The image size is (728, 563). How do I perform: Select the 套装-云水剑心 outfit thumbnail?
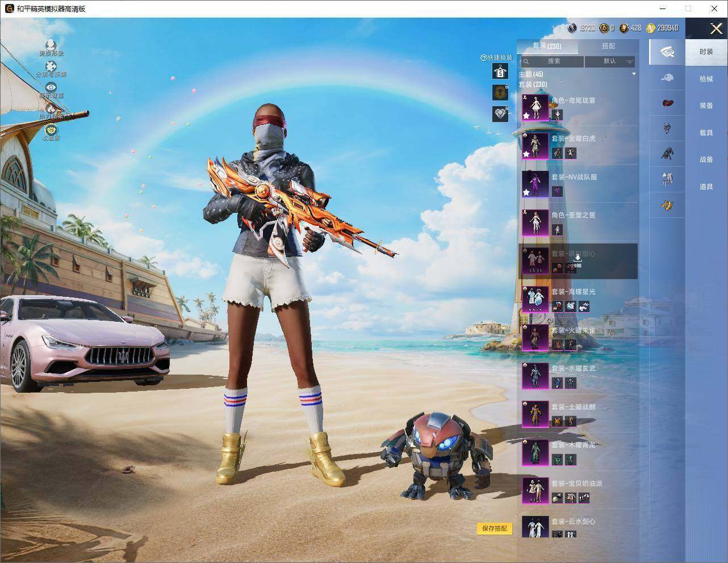(x=535, y=526)
